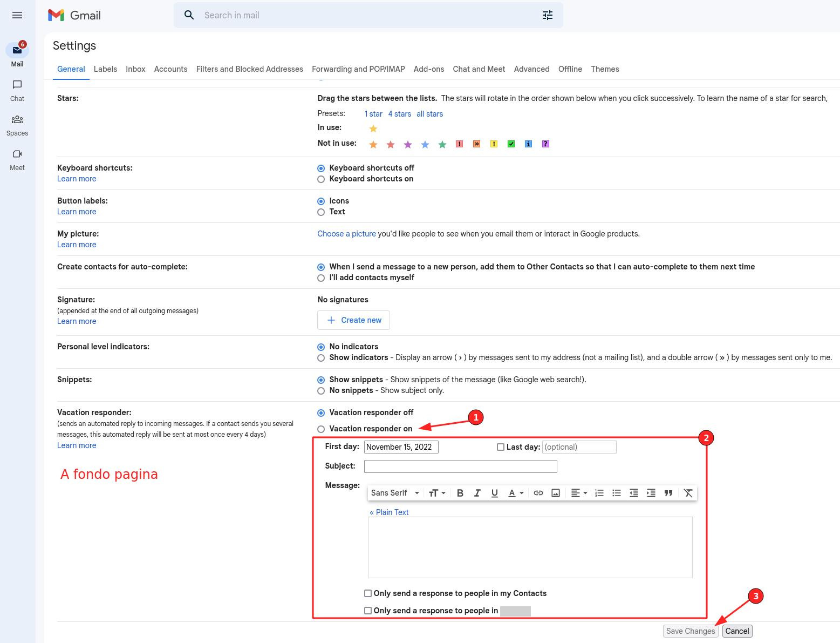Open Forwarding and POP/IMAP tab
Screen dimensions: 840x643
pos(358,69)
